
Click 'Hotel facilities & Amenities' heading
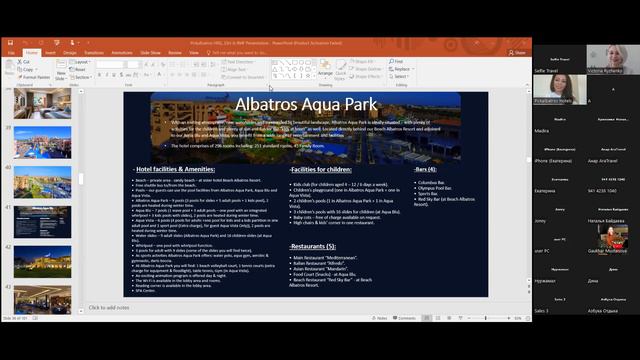[x=176, y=169]
